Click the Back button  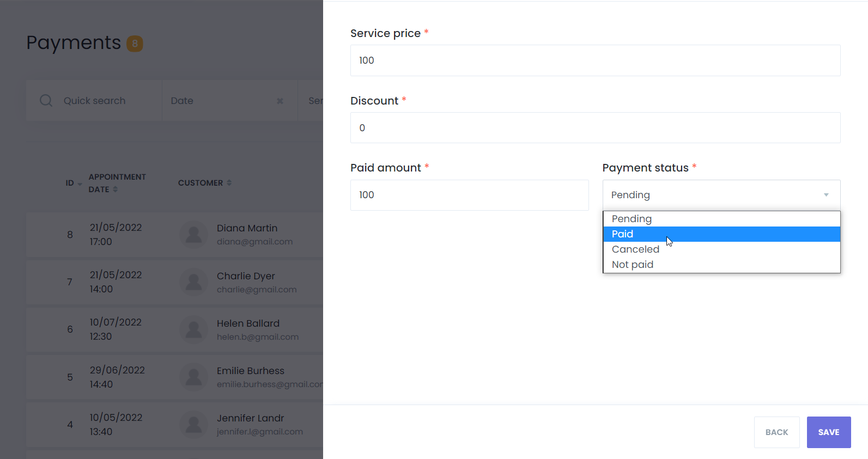point(776,432)
